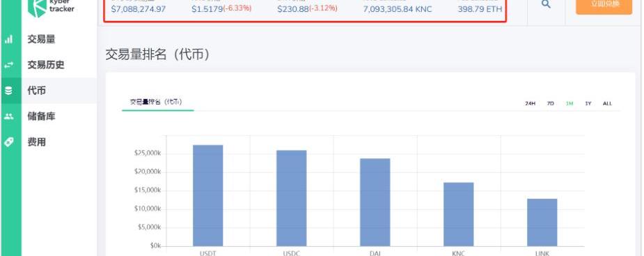Click the USDT volume bar
The height and width of the screenshot is (256, 644).
(208, 195)
